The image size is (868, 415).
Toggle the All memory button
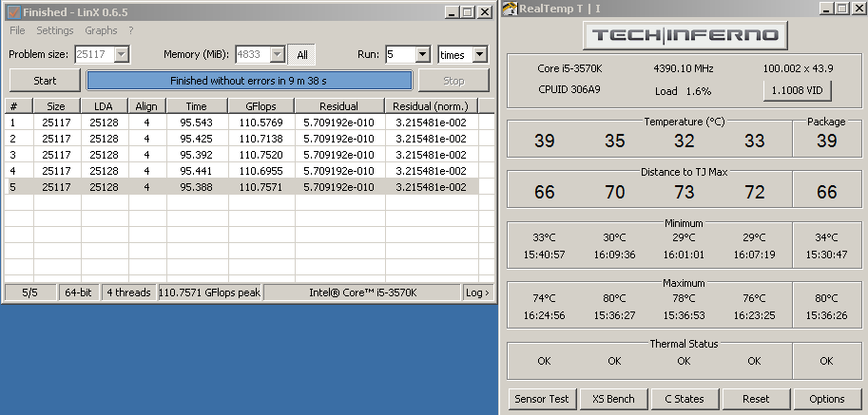point(301,55)
